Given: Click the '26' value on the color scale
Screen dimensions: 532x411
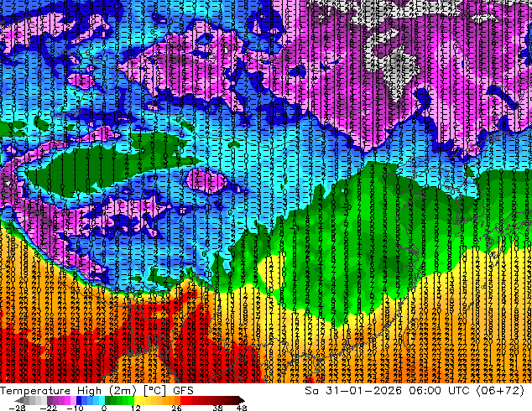Looking at the screenshot, I should tap(176, 408).
